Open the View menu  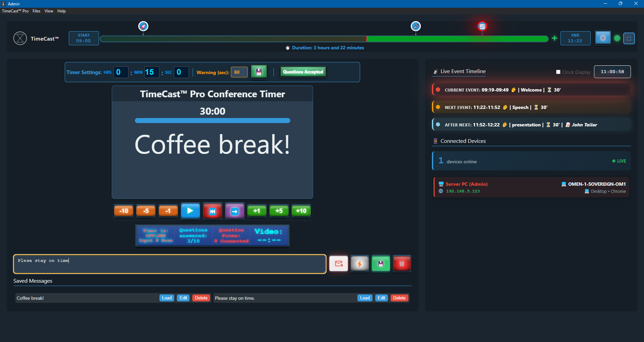coord(49,11)
